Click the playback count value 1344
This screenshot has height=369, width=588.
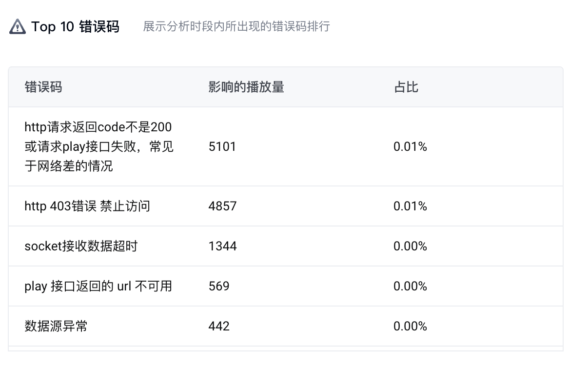pyautogui.click(x=222, y=246)
